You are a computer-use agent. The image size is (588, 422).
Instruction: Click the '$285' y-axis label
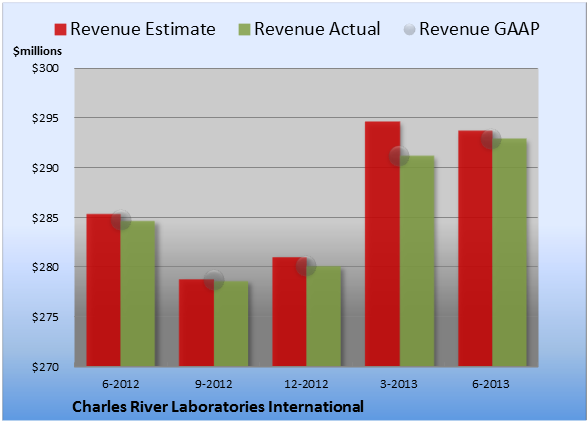tap(45, 218)
